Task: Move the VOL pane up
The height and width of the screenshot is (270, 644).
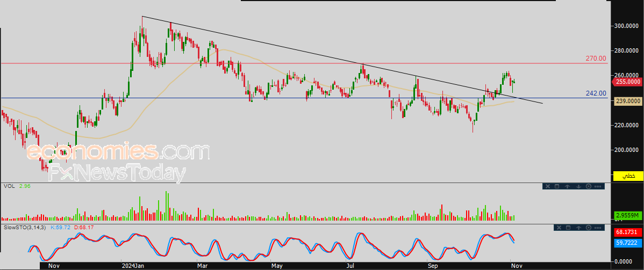Action: (567, 186)
